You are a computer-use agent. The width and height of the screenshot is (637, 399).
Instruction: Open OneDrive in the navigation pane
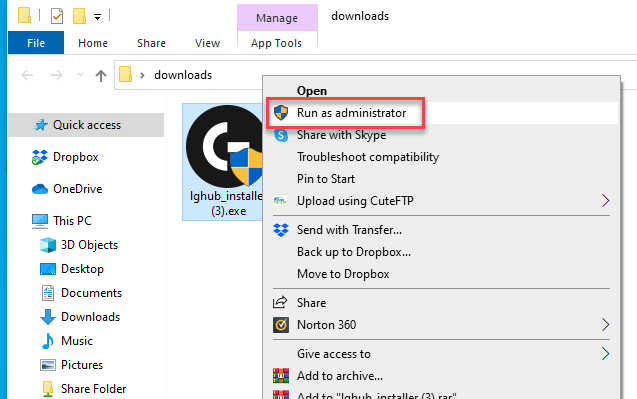tap(78, 189)
